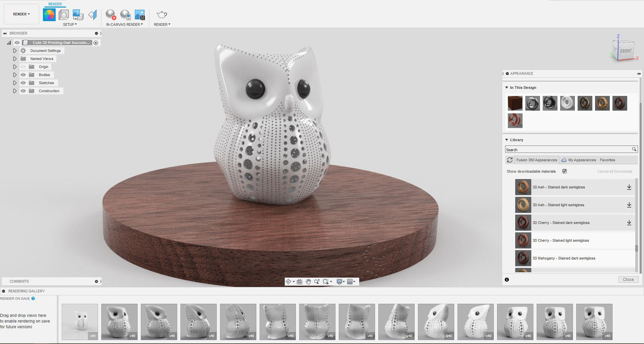Expand the Document Settings node
This screenshot has height=344, width=644.
pos(15,51)
